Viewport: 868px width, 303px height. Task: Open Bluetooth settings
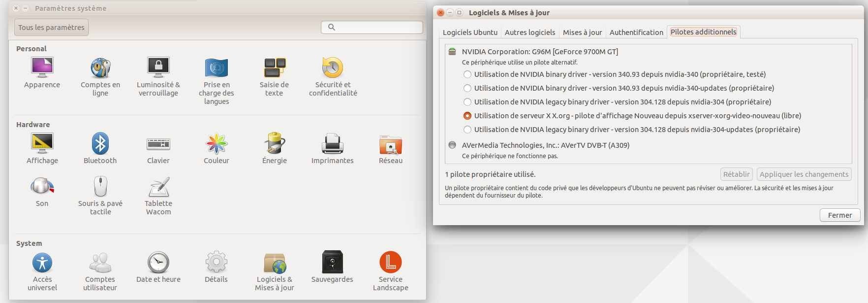(100, 144)
